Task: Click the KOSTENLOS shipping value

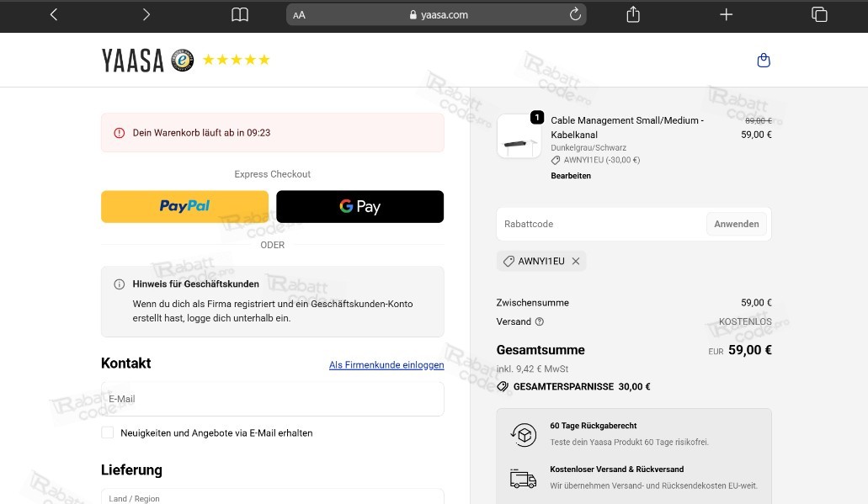Action: click(x=745, y=321)
